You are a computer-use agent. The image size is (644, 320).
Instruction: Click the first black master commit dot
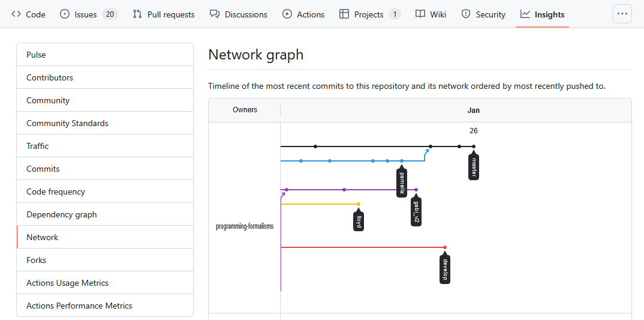tap(315, 146)
